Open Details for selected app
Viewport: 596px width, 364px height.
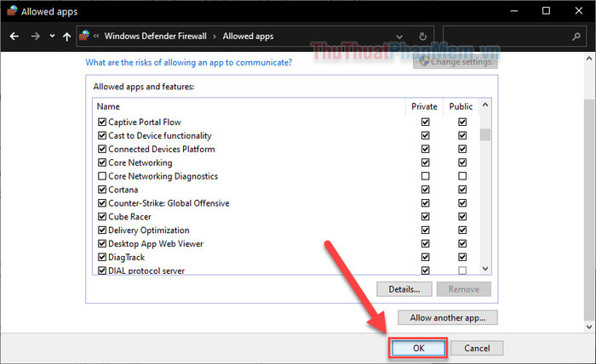click(x=404, y=289)
